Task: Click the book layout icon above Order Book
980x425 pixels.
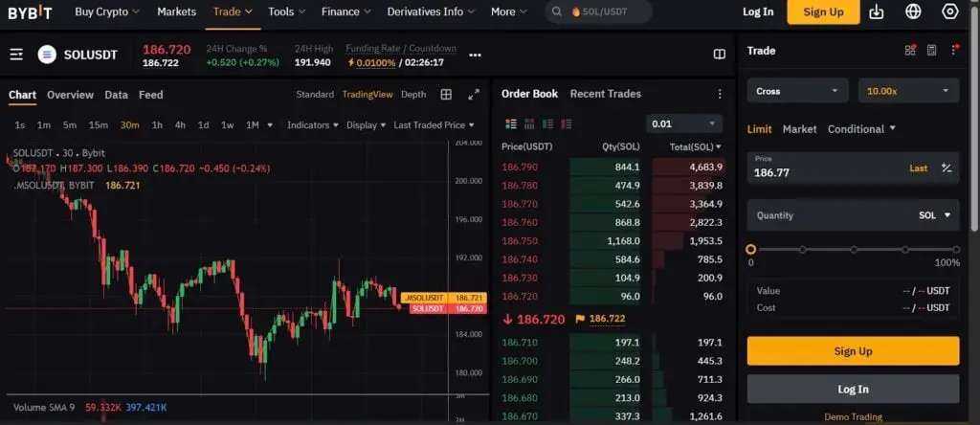Action: pyautogui.click(x=720, y=55)
